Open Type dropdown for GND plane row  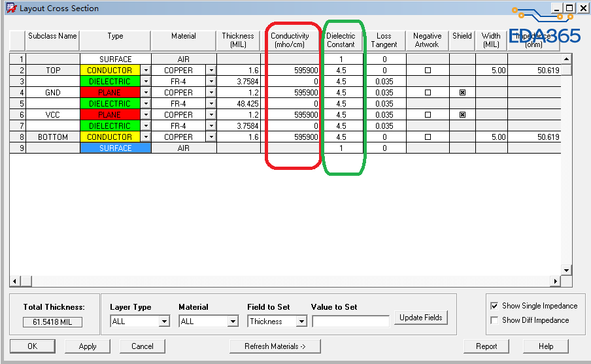[146, 93]
